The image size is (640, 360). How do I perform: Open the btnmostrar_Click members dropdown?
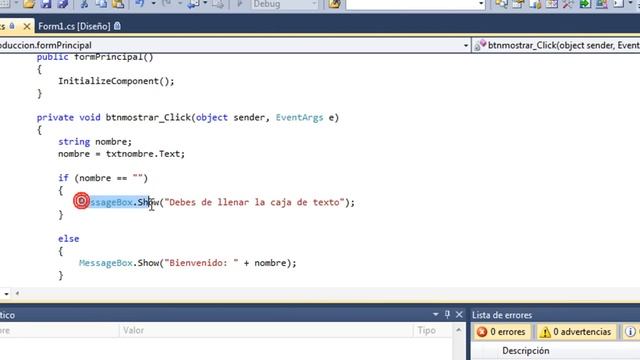click(x=556, y=45)
